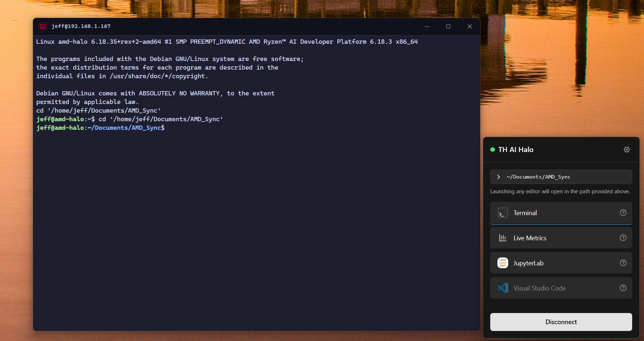Click the /usr/share/doc/*/copyright line
The image size is (644, 341).
click(122, 76)
